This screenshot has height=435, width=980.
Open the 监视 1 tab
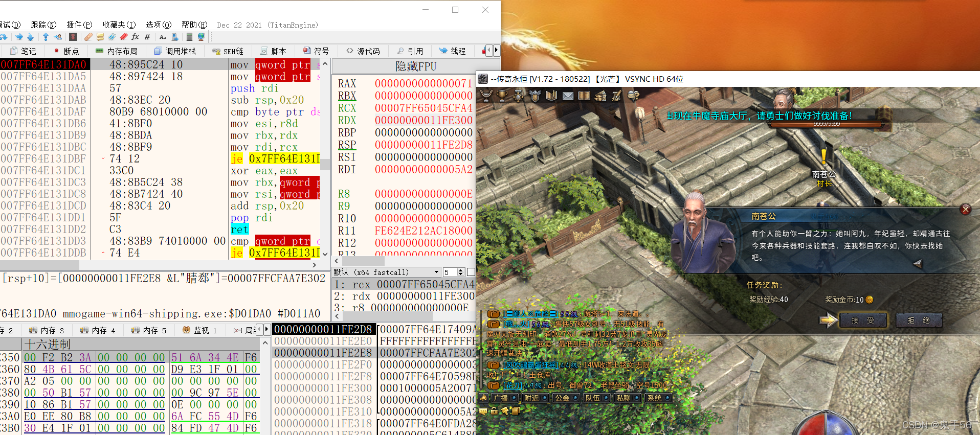tap(200, 330)
